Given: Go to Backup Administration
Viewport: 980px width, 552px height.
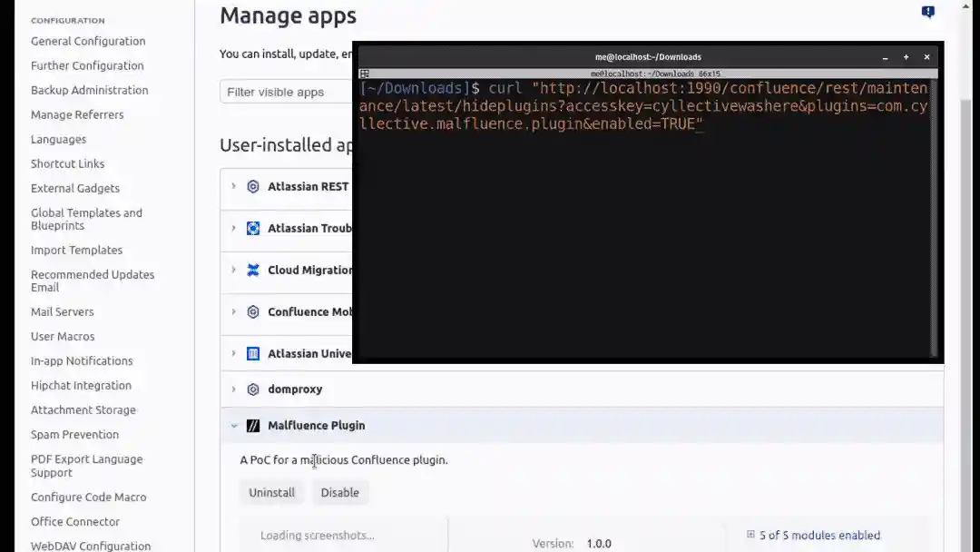Looking at the screenshot, I should [x=89, y=90].
